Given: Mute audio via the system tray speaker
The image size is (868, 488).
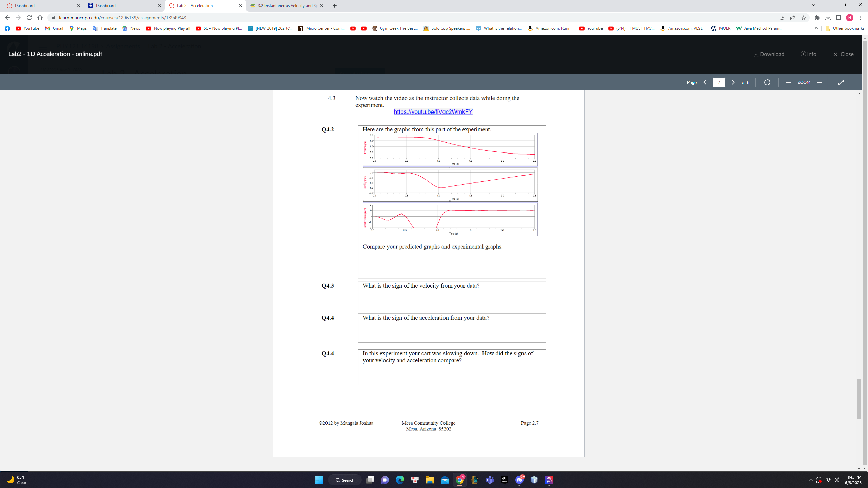Looking at the screenshot, I should click(836, 480).
